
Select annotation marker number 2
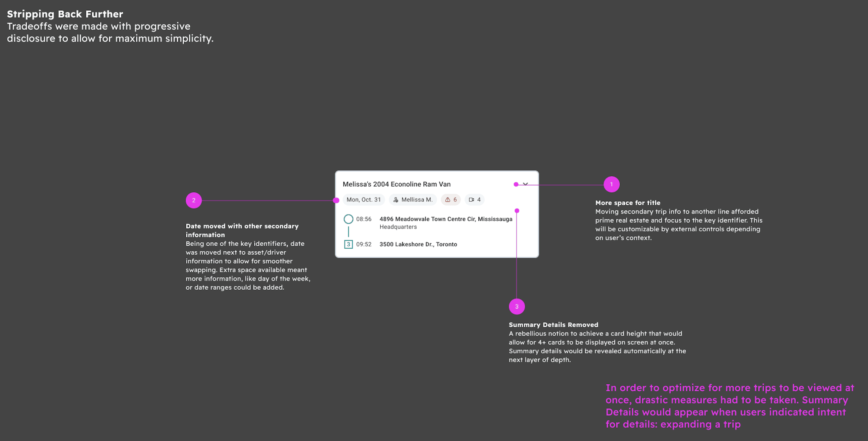[x=194, y=201]
